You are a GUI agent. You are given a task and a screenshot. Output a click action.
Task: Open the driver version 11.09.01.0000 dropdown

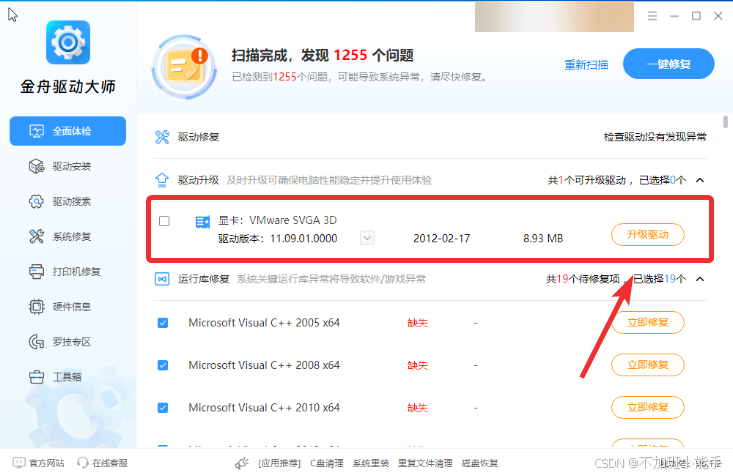[x=367, y=238]
